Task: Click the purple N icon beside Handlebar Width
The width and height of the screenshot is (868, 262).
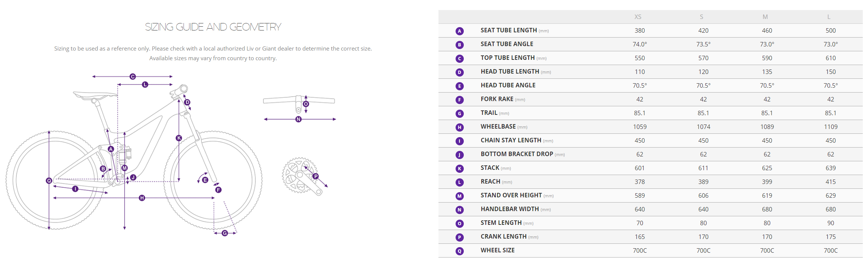Action: tap(459, 210)
